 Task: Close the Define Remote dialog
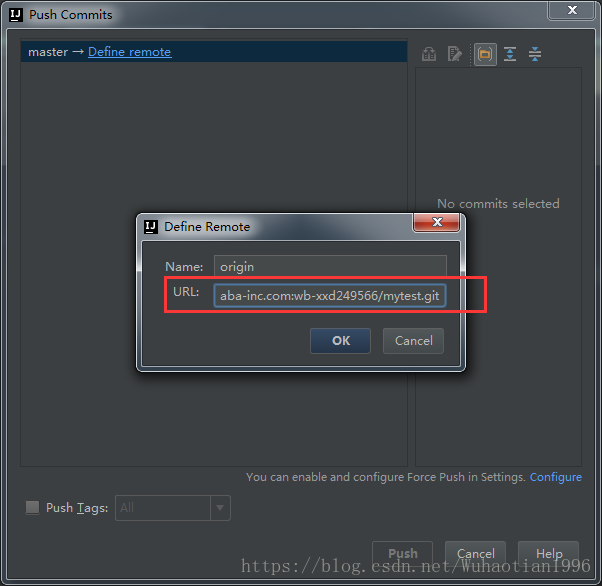click(x=437, y=222)
